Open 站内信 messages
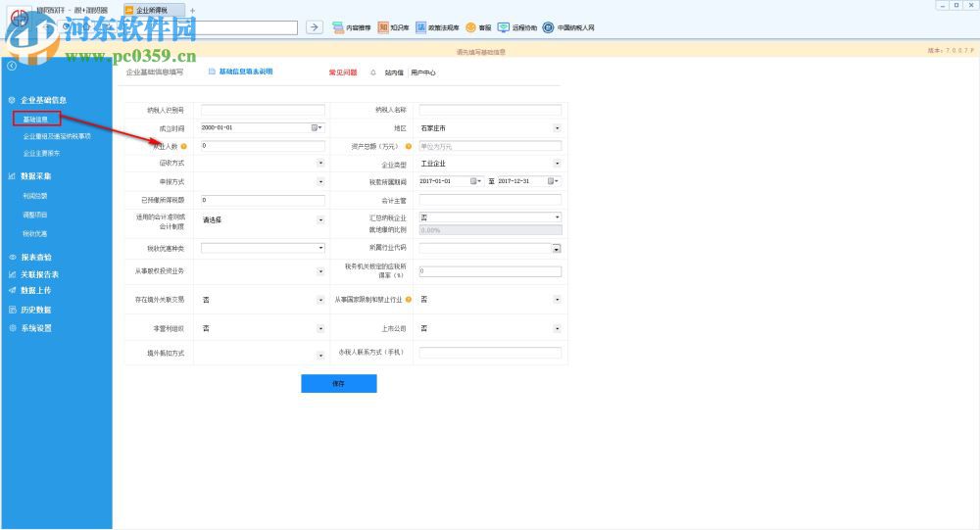The width and height of the screenshot is (980, 530). point(394,72)
